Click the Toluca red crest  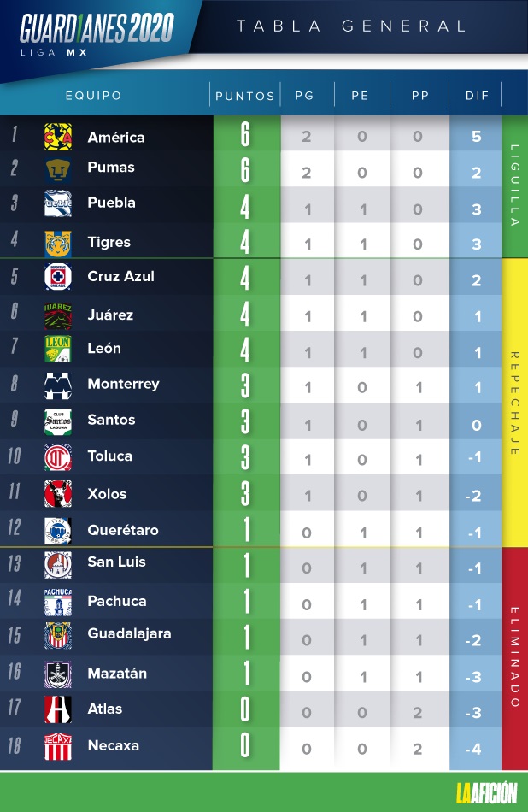tap(58, 457)
